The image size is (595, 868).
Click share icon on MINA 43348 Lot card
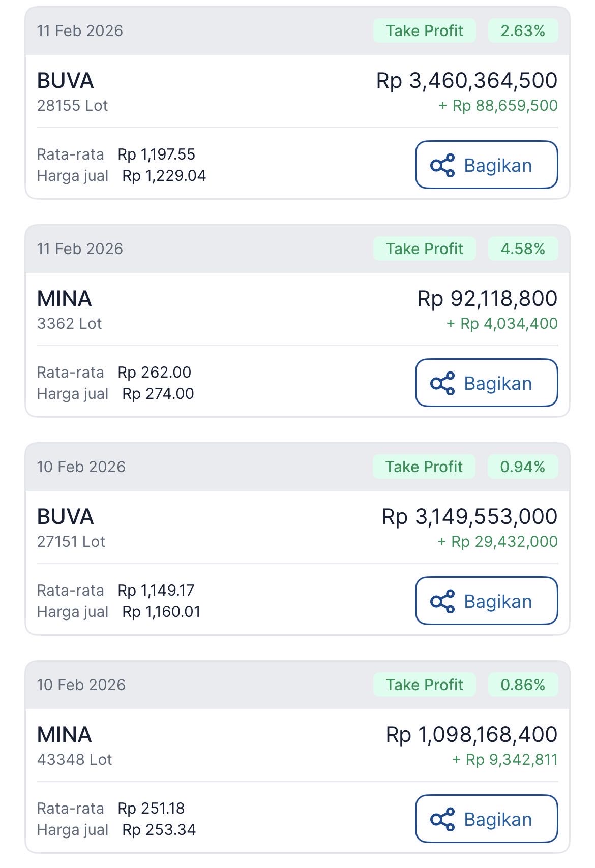[442, 820]
